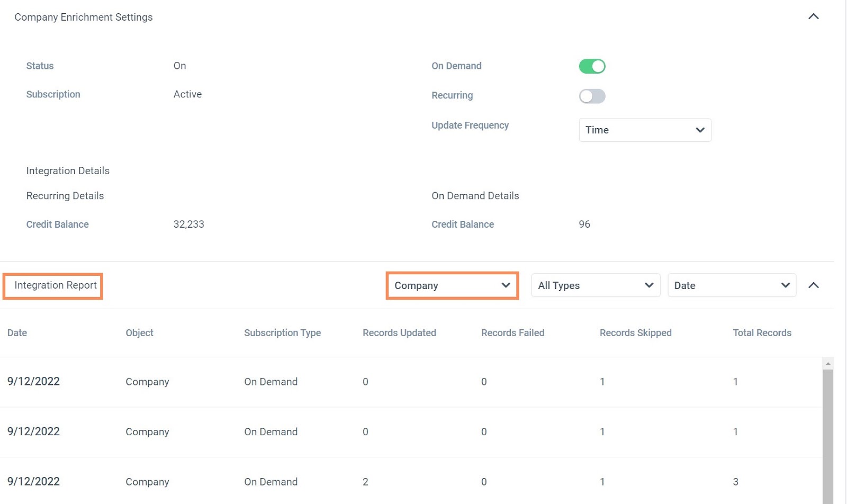Click the Subscription Type column header
The image size is (847, 504).
click(282, 333)
